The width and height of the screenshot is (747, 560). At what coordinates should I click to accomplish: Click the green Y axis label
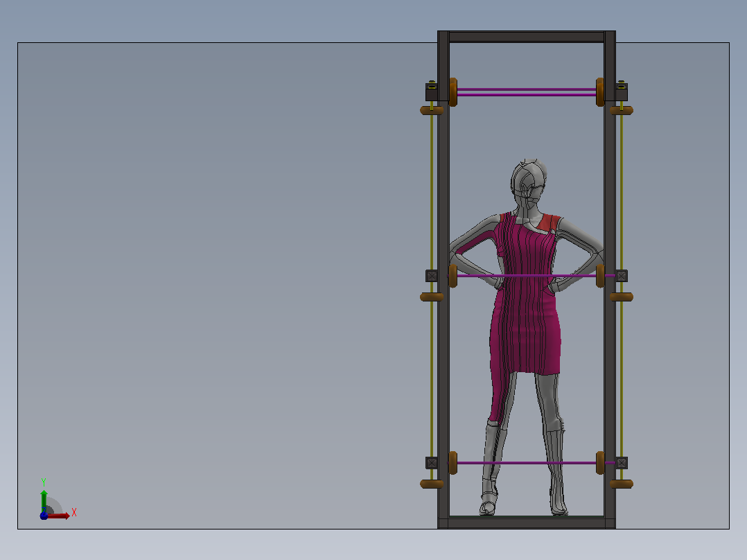tap(44, 482)
